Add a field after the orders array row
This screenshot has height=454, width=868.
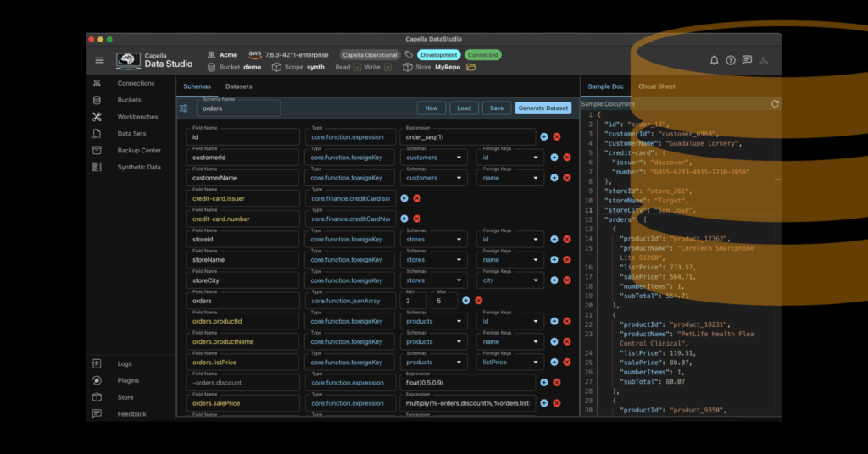[x=466, y=301]
